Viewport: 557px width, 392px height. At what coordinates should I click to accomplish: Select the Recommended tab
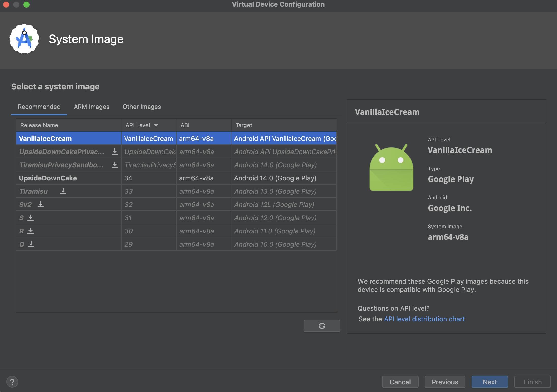click(x=39, y=107)
